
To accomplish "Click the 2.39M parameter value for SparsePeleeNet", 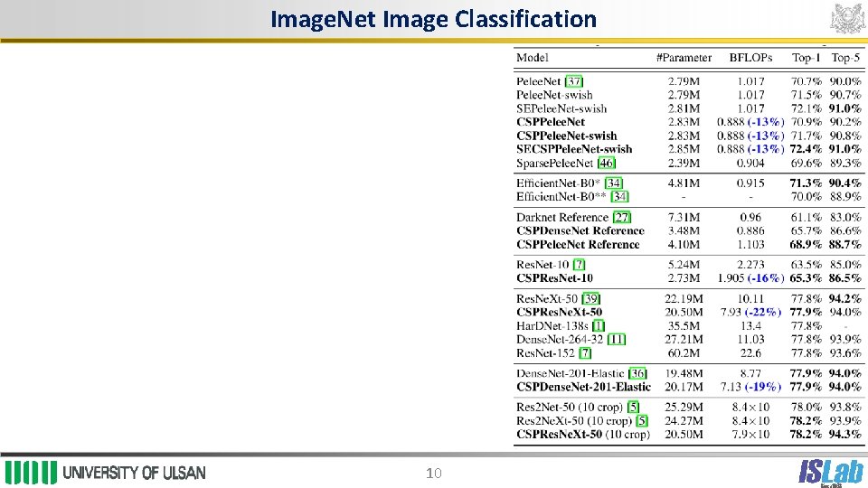I will tap(684, 164).
